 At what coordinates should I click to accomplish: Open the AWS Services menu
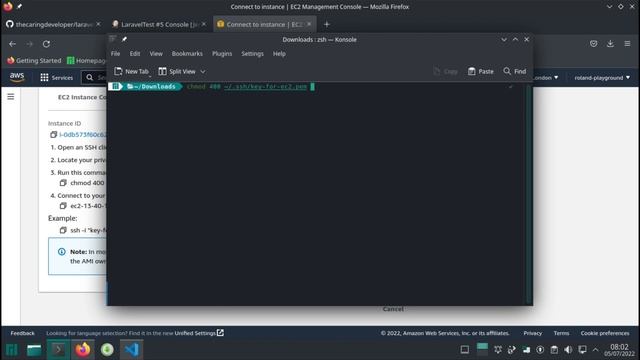[56, 78]
